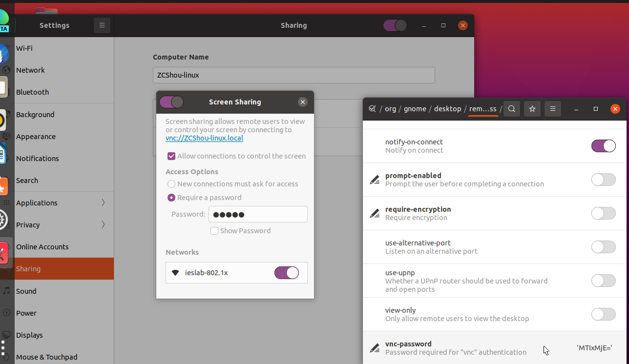Enable the view-only switch
The height and width of the screenshot is (364, 629).
[x=604, y=314]
